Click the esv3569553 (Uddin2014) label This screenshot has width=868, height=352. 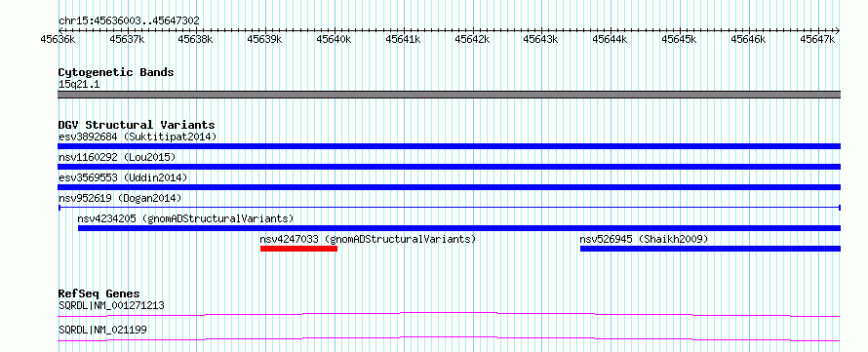(x=123, y=177)
